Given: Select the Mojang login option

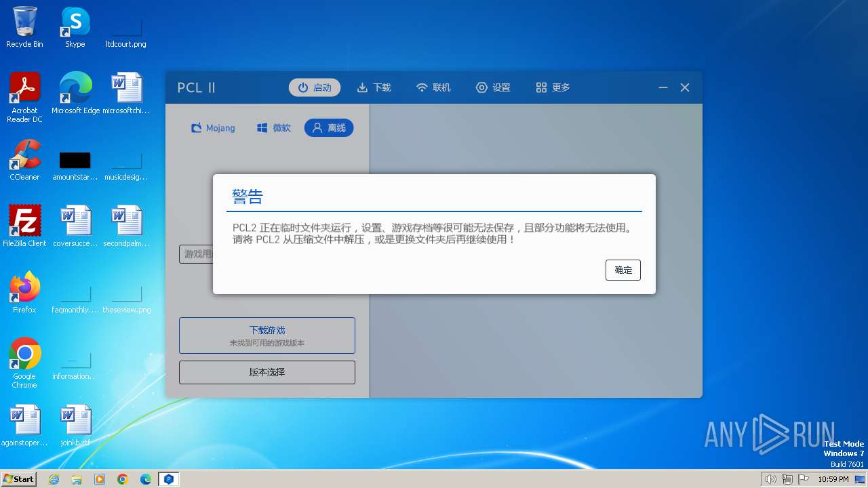Looking at the screenshot, I should pyautogui.click(x=213, y=127).
